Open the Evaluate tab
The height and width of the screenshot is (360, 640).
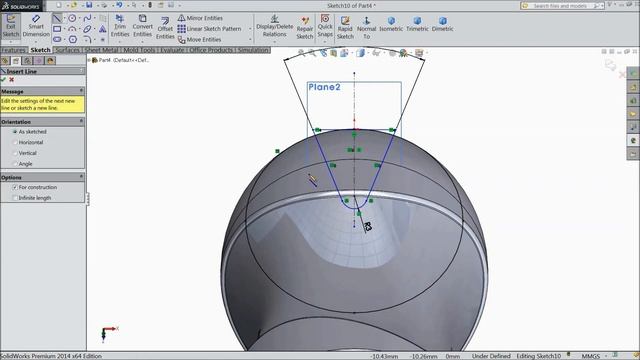tap(172, 50)
